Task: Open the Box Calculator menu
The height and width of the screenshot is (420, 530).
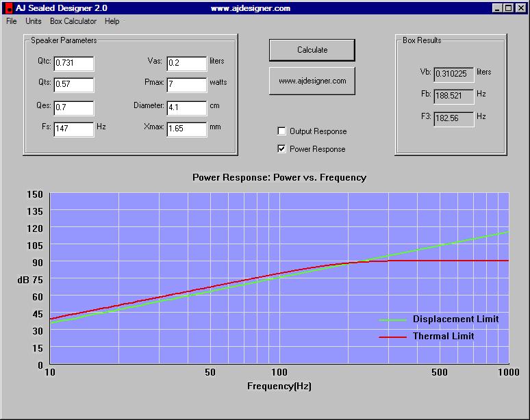Action: pos(73,21)
